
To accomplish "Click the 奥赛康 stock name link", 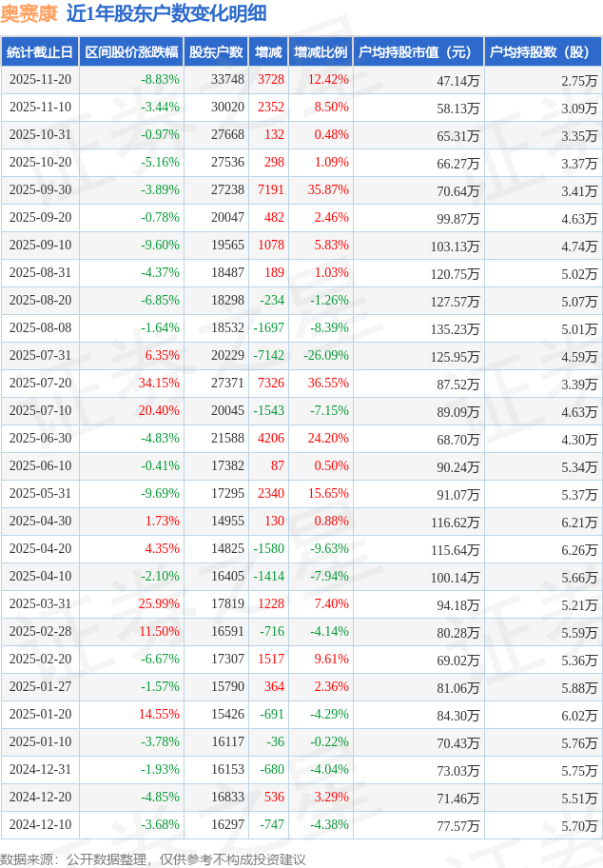I will [29, 13].
